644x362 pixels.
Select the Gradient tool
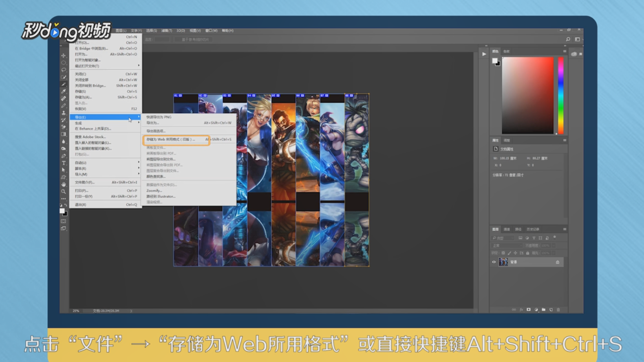click(64, 134)
